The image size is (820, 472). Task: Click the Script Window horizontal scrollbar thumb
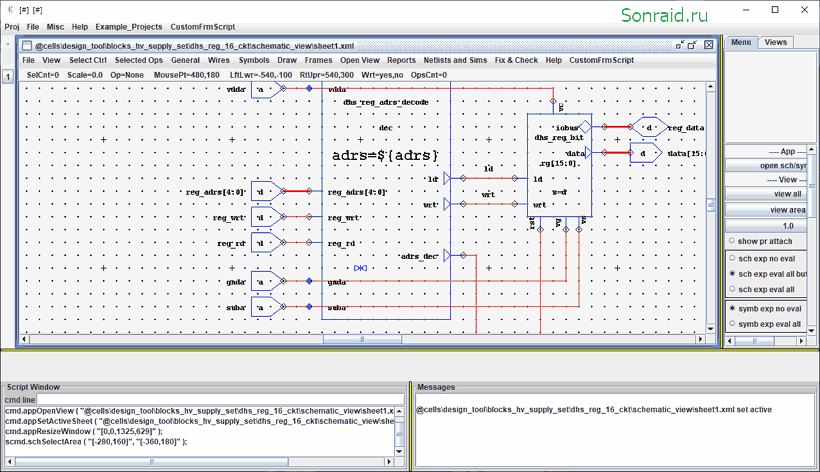click(x=152, y=462)
